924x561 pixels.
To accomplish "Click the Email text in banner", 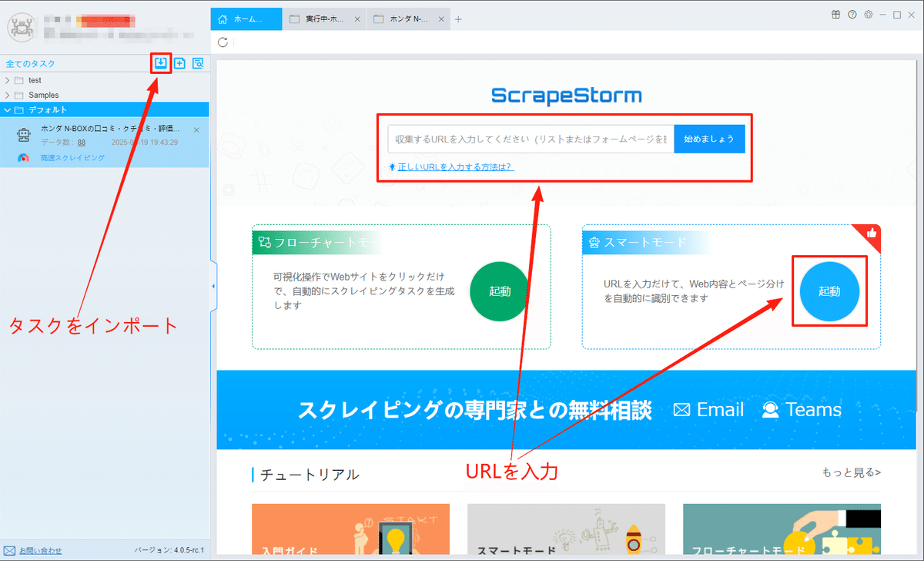I will coord(720,410).
